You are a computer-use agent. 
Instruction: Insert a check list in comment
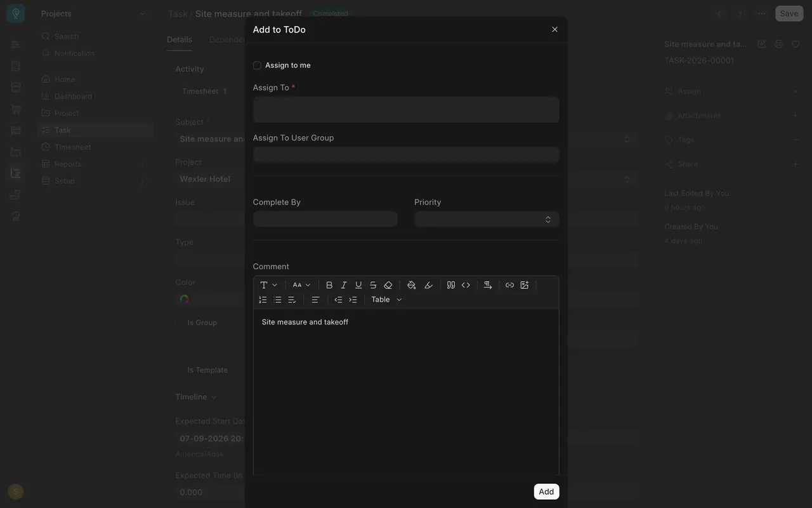(292, 300)
